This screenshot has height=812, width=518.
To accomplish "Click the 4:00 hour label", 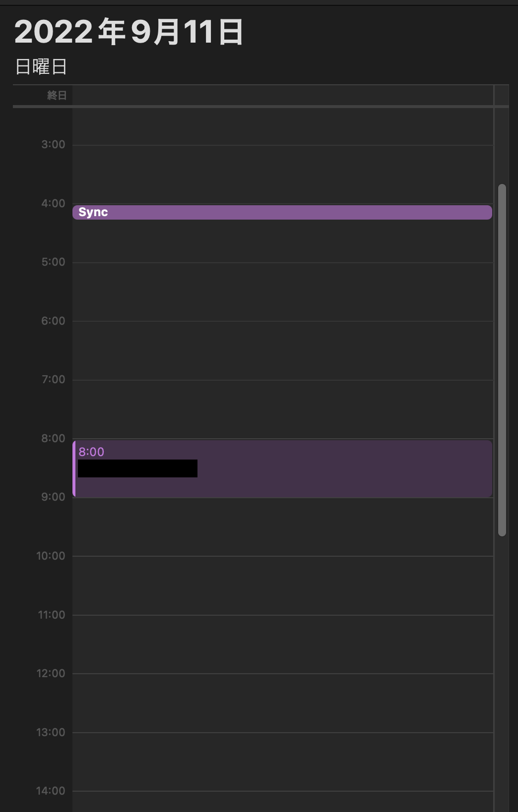I will [x=53, y=203].
